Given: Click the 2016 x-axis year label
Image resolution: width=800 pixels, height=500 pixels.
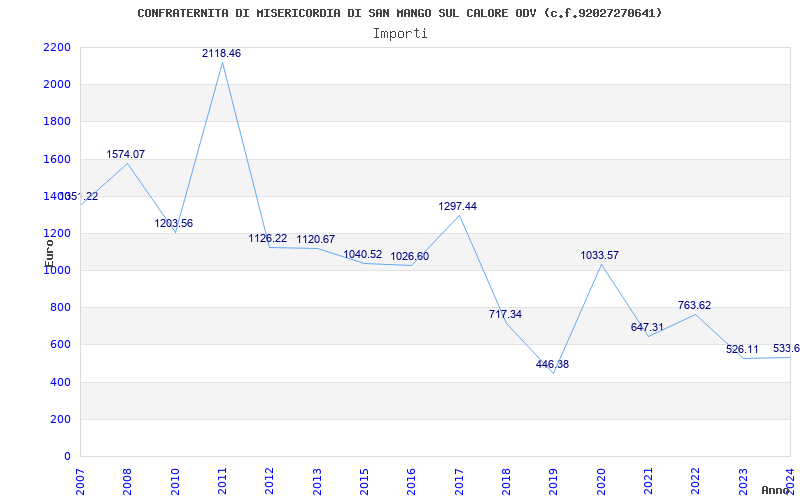Looking at the screenshot, I should click(x=412, y=482).
